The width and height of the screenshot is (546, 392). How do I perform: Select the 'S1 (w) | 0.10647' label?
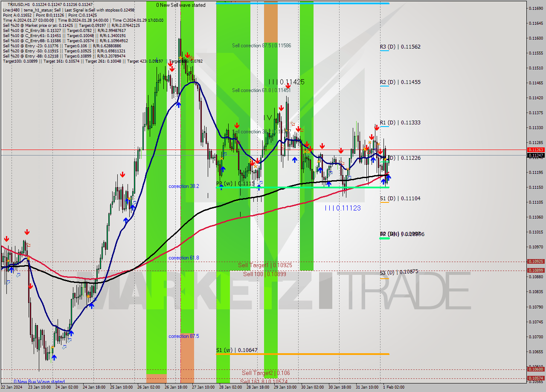[237, 351]
